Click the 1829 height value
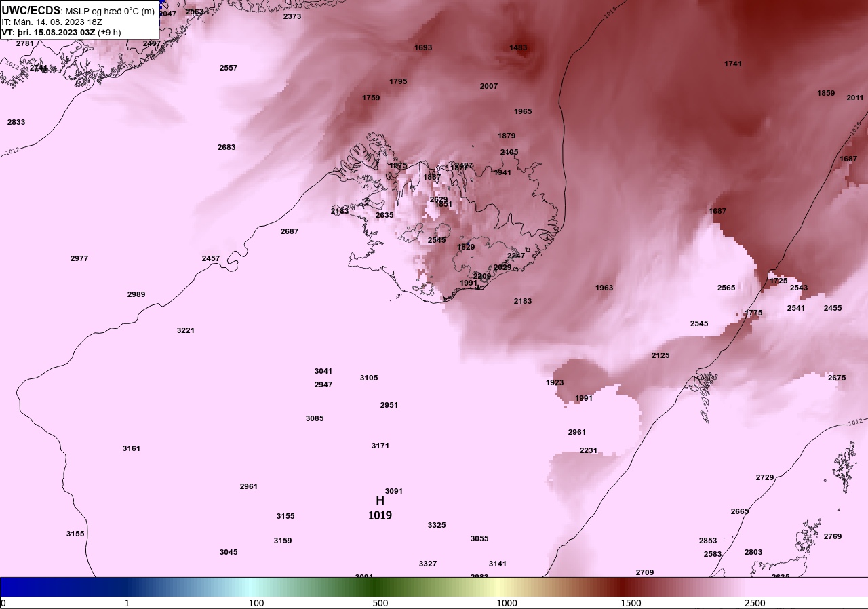 466,247
